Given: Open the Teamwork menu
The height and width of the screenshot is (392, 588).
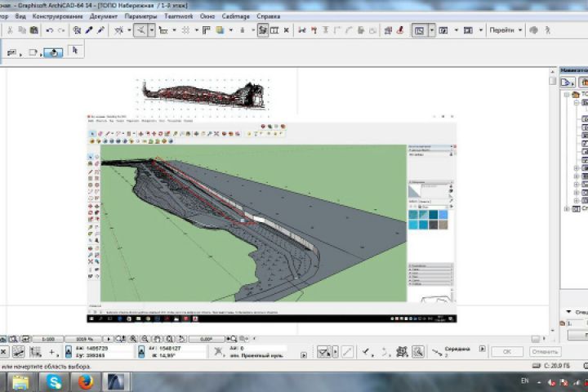Looking at the screenshot, I should [x=179, y=16].
